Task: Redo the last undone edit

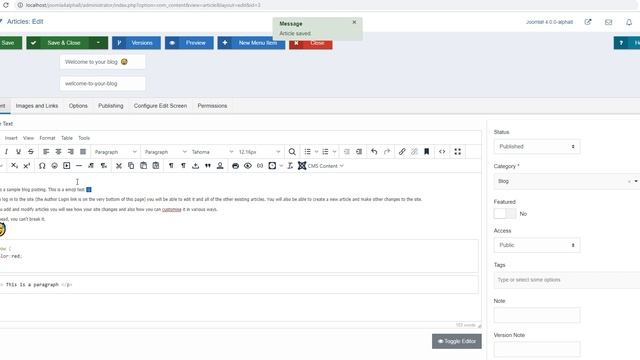Action: click(x=387, y=152)
